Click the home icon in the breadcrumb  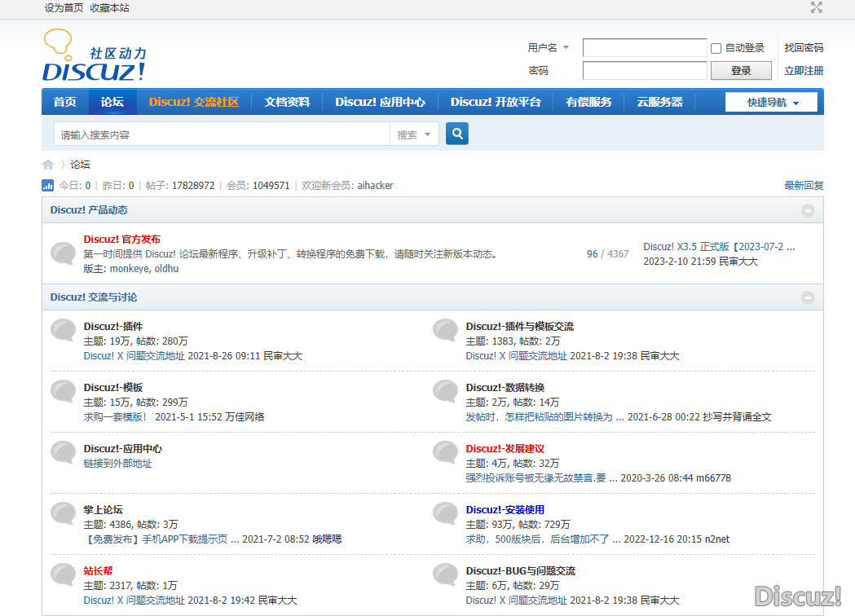[x=47, y=164]
